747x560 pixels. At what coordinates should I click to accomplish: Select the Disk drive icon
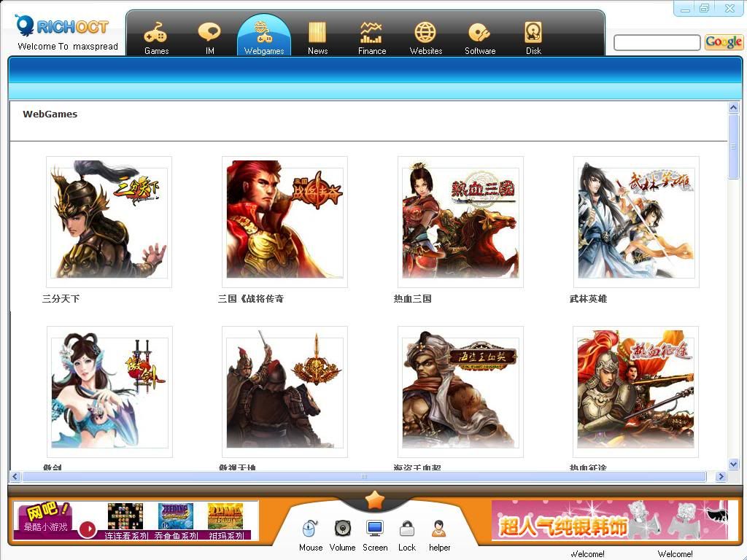tap(533, 34)
